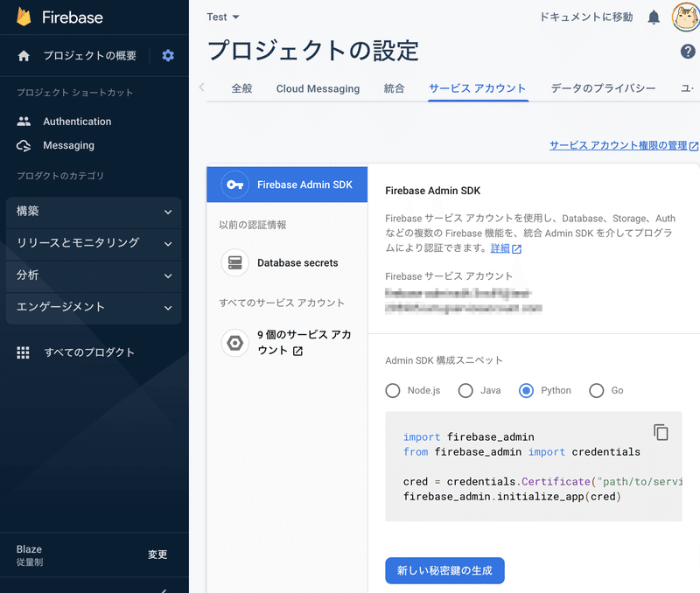Image resolution: width=700 pixels, height=593 pixels.
Task: Click the hexagon service accounts icon
Action: pyautogui.click(x=234, y=343)
